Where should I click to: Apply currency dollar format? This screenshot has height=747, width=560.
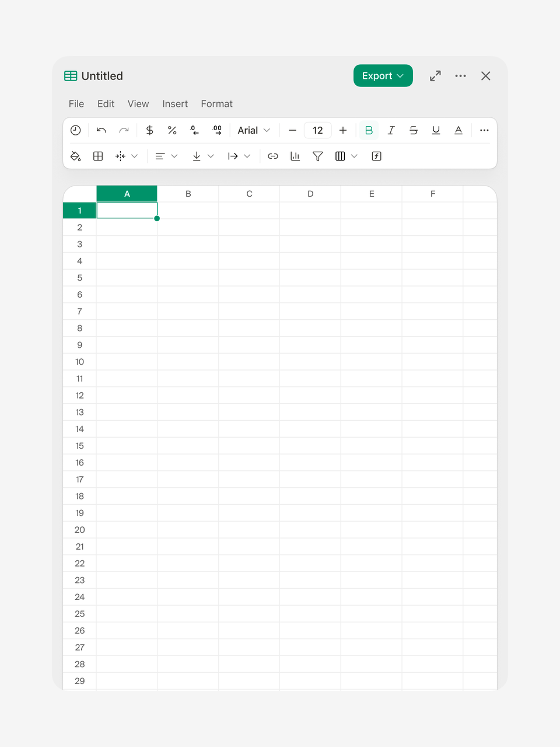tap(150, 130)
